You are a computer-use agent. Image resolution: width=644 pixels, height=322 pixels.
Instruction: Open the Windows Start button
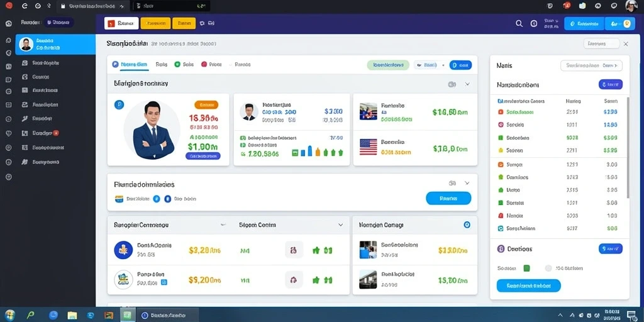coord(9,315)
